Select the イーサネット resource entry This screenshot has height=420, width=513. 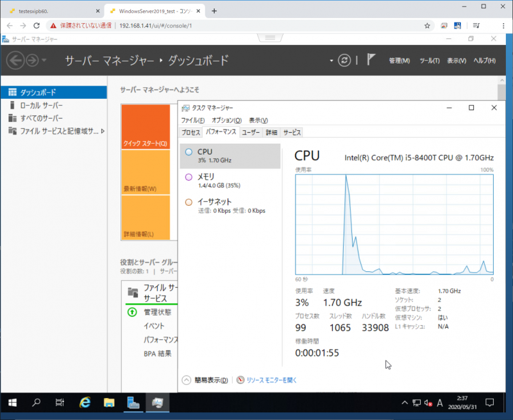coord(230,206)
